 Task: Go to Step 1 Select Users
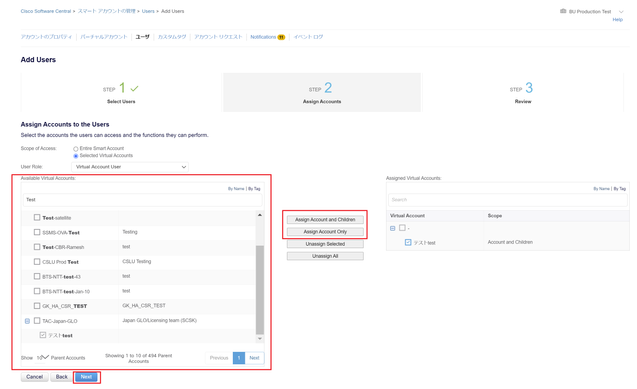tap(121, 93)
